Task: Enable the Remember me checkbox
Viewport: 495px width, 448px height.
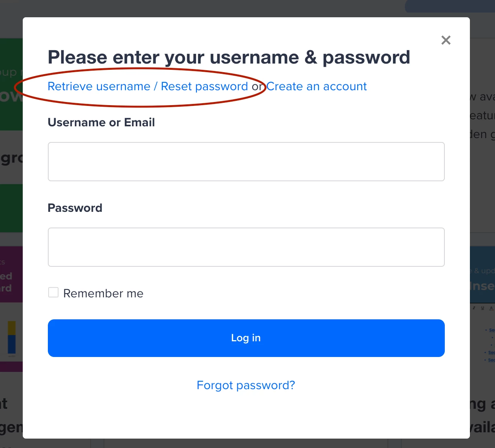Action: pos(53,292)
